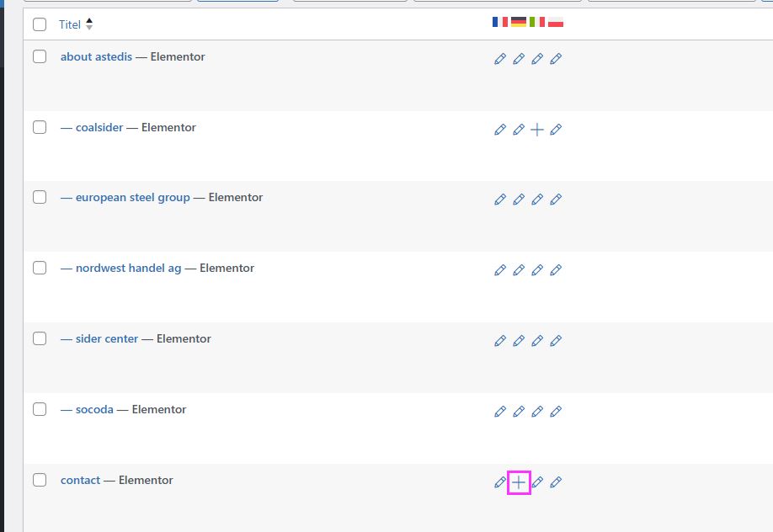This screenshot has width=773, height=532.
Task: Check the coalsider row checkbox
Action: coord(40,127)
